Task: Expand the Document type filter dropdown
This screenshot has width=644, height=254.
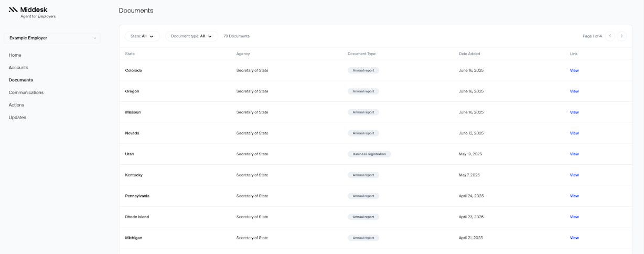Action: click(x=191, y=36)
